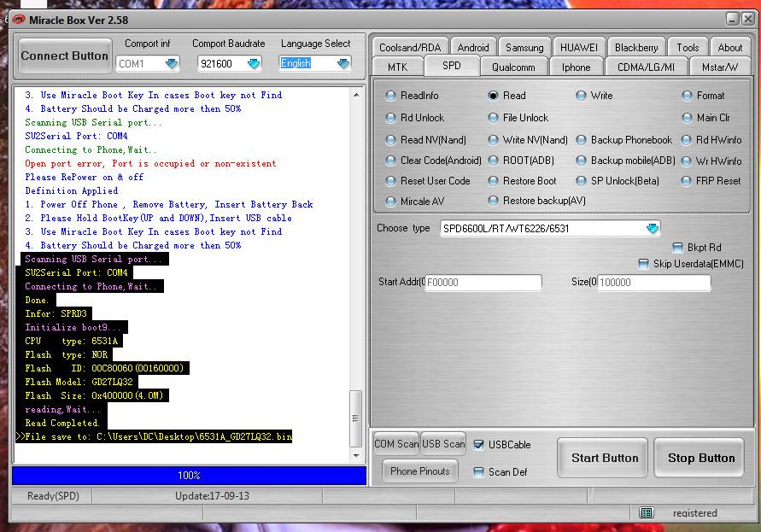Click the Size input field

coord(654,283)
